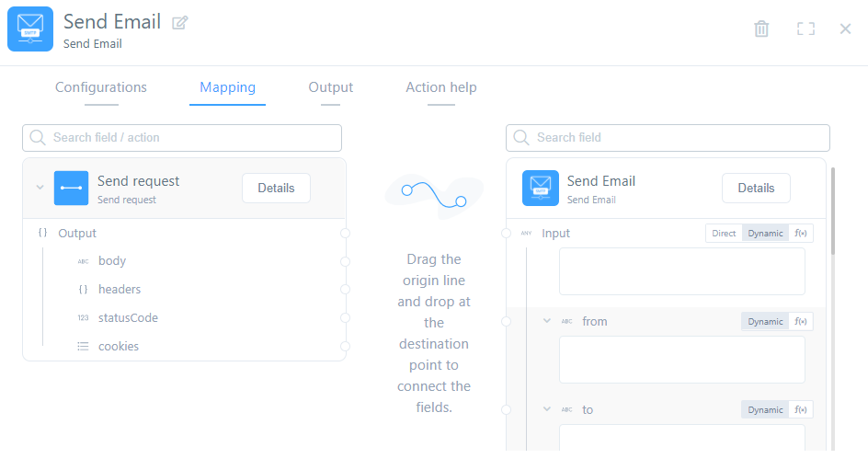The image size is (868, 470).
Task: Click the fullscreen expand icon in header
Action: pos(805,29)
